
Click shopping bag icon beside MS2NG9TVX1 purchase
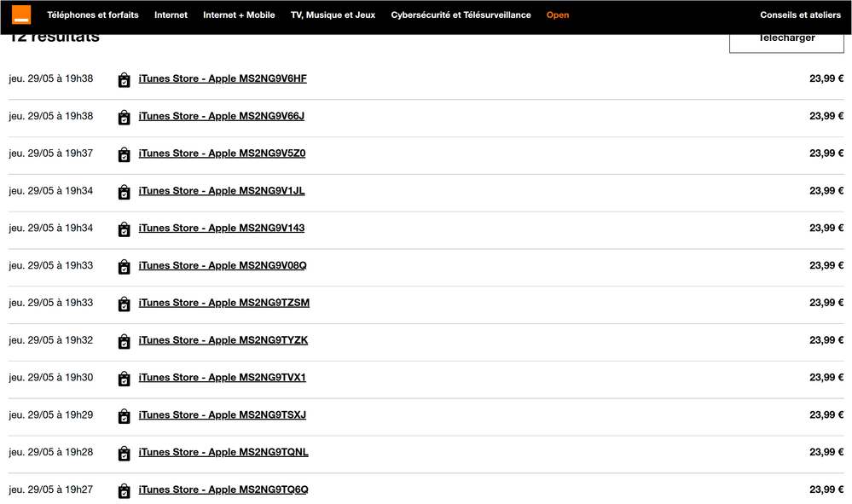pyautogui.click(x=124, y=379)
